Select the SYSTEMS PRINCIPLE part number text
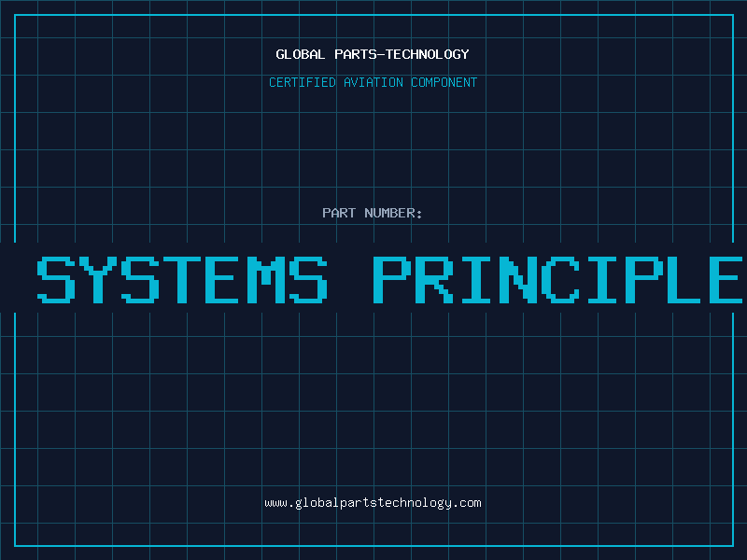 coord(389,279)
